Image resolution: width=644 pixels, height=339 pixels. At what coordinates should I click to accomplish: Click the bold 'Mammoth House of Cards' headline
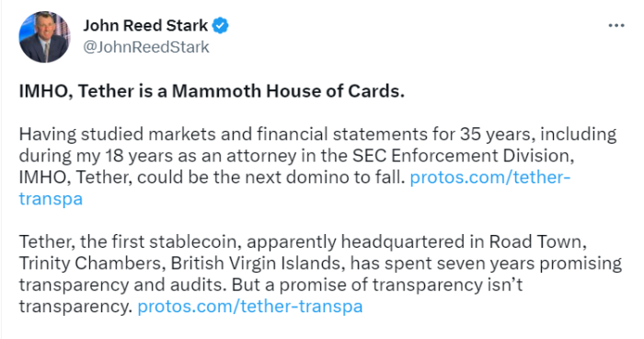[288, 91]
